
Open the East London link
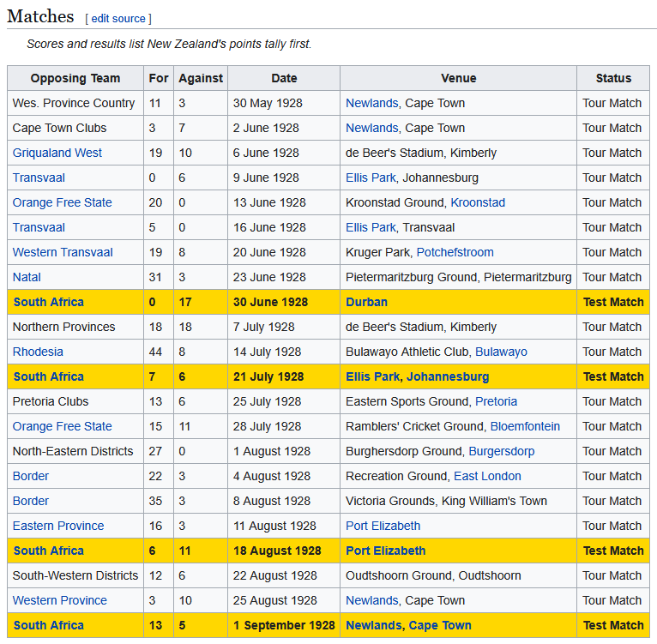[487, 476]
